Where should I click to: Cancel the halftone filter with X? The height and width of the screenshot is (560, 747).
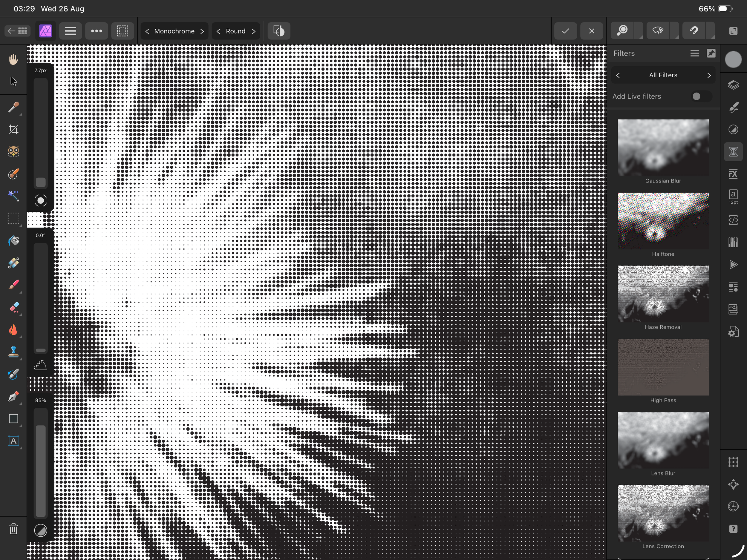point(591,31)
